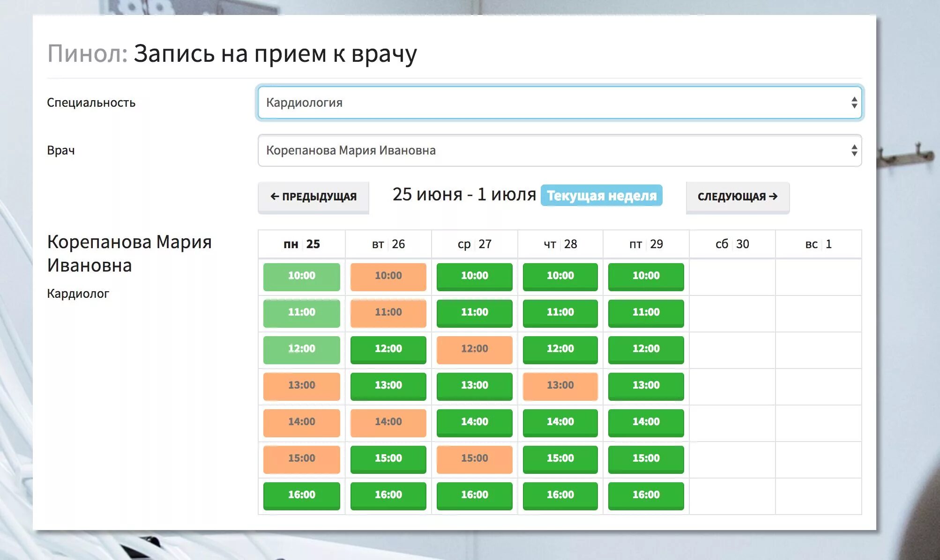Click the page title Запись на прием к врачу
Viewport: 940px width, 560px height.
click(x=275, y=54)
